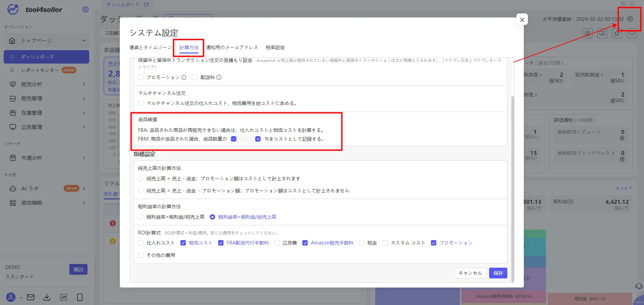The width and height of the screenshot is (644, 305).
Task: Click the star favorites icon in top right
Action: click(x=617, y=33)
